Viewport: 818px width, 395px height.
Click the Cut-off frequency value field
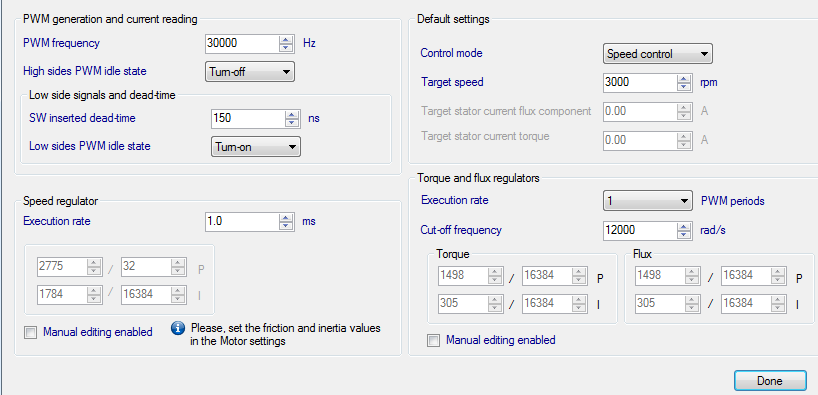(x=640, y=230)
